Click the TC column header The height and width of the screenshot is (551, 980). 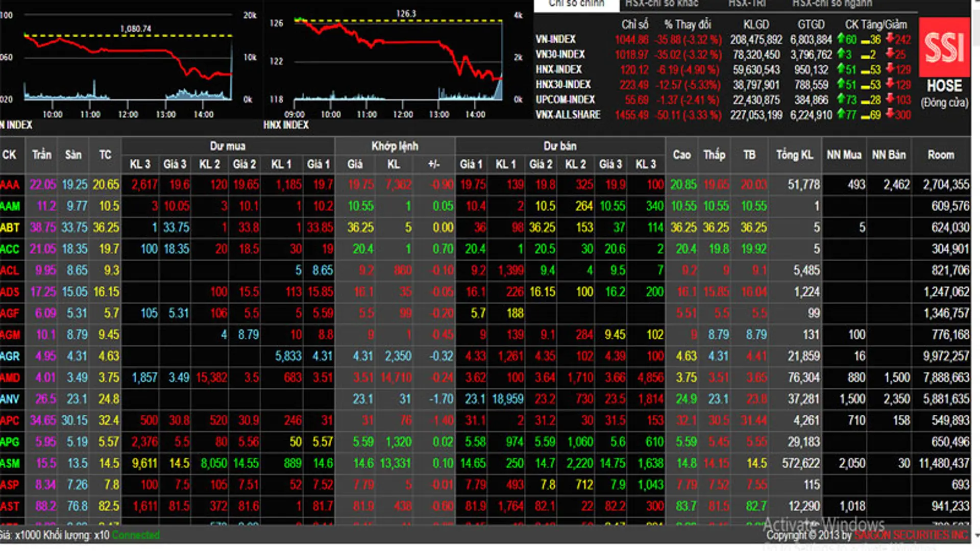(x=105, y=155)
